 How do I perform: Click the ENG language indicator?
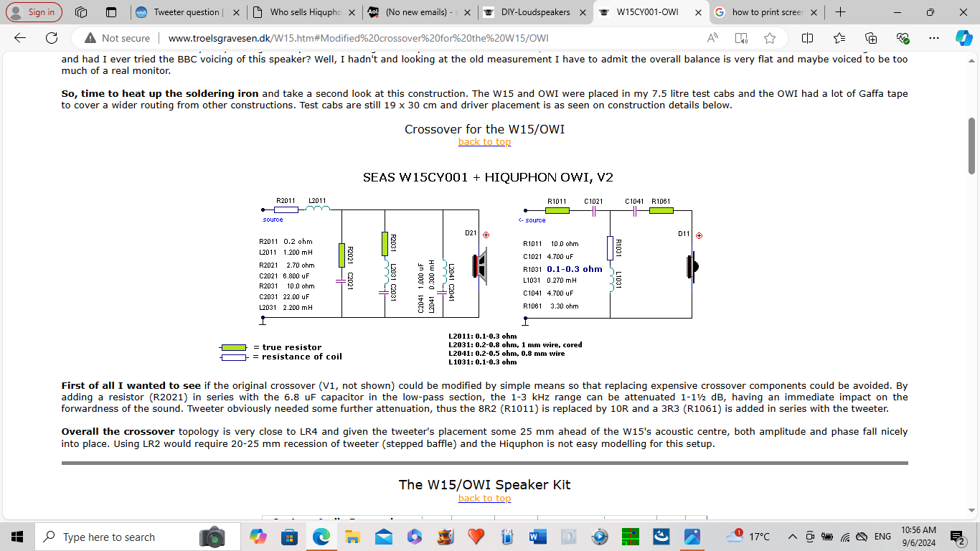(882, 537)
